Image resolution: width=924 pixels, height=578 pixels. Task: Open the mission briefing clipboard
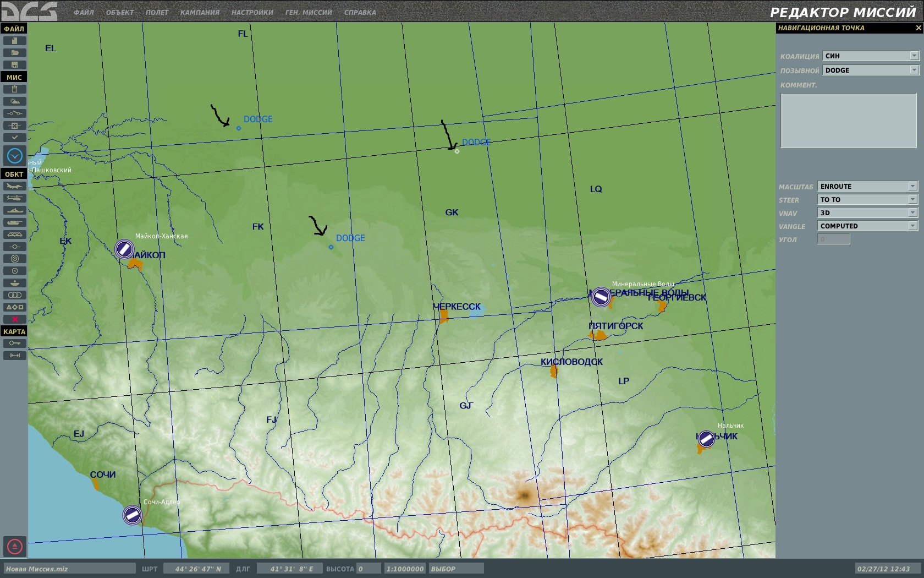[x=14, y=89]
